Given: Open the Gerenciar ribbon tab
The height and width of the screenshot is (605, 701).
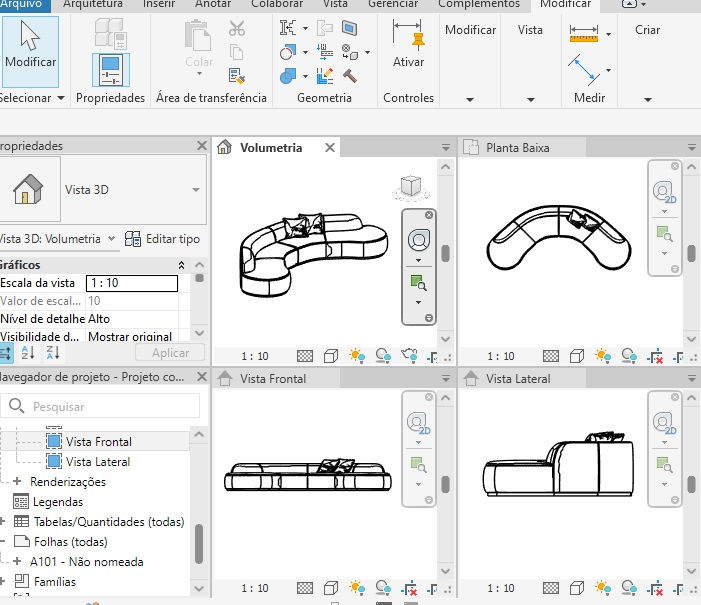Looking at the screenshot, I should click(x=393, y=4).
